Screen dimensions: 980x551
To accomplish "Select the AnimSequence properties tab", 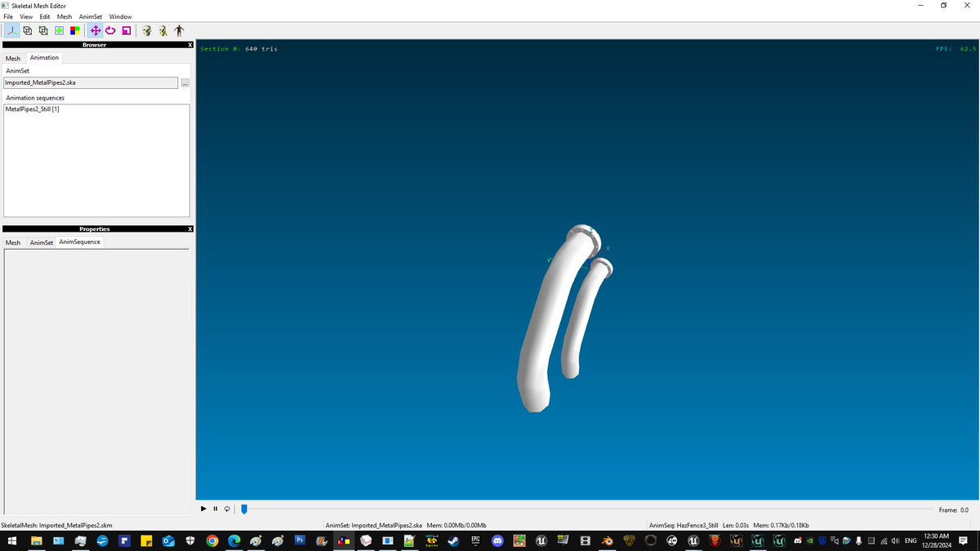I will point(80,242).
